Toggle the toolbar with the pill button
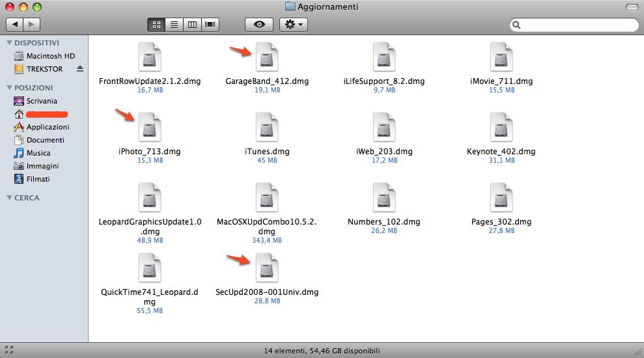 [x=632, y=7]
